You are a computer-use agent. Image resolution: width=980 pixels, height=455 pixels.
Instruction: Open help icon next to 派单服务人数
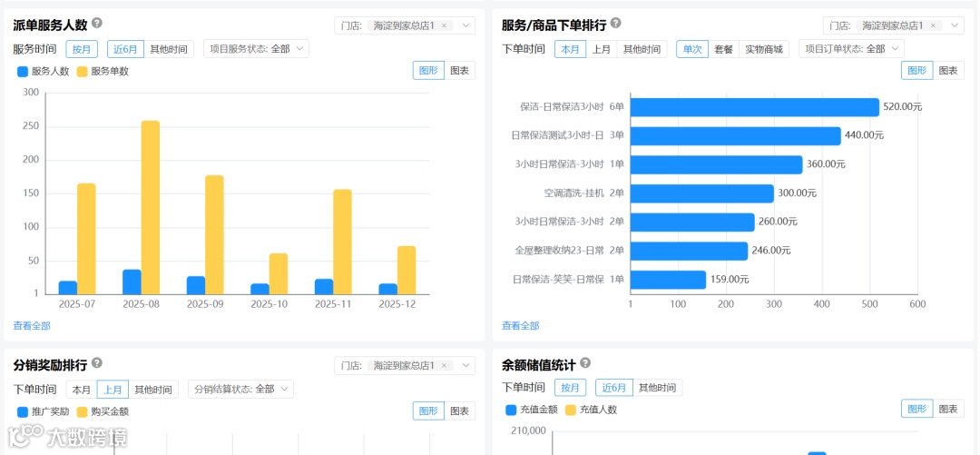tap(97, 23)
